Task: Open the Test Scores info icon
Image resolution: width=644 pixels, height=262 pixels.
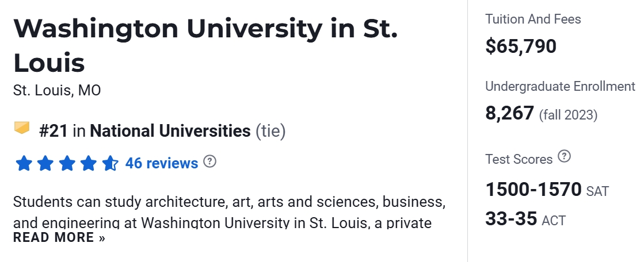Action: (565, 157)
